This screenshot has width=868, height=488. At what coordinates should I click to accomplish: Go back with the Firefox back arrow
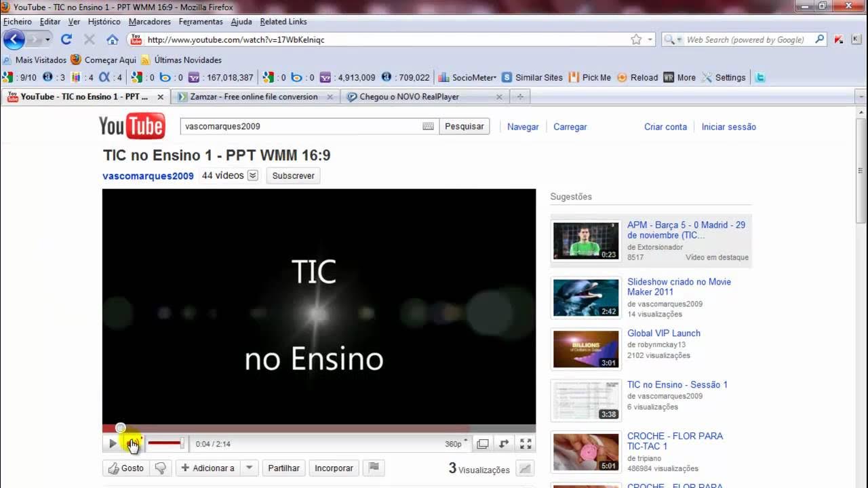(14, 39)
